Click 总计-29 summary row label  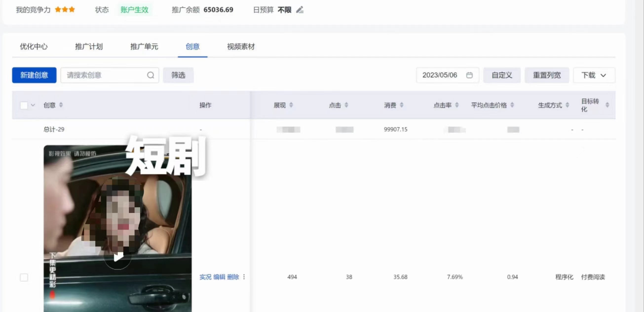click(54, 129)
